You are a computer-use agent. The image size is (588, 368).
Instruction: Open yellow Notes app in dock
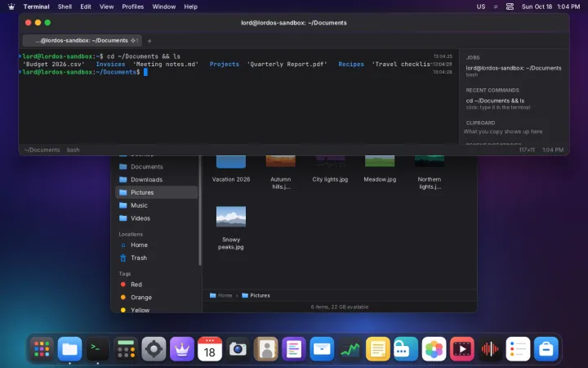click(x=377, y=349)
